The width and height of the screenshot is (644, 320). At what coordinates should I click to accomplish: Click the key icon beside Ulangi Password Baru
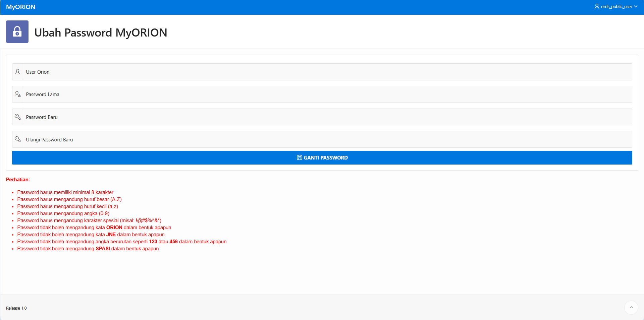coord(18,139)
